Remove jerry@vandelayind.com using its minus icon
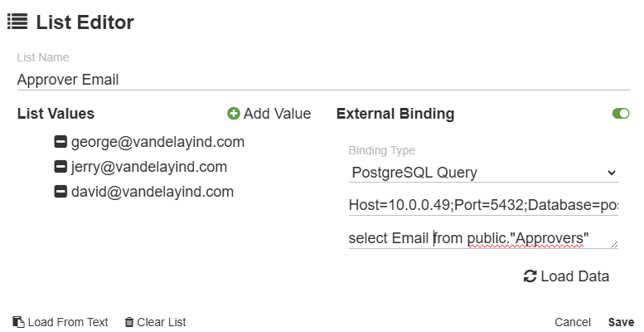The height and width of the screenshot is (332, 644). coord(61,167)
